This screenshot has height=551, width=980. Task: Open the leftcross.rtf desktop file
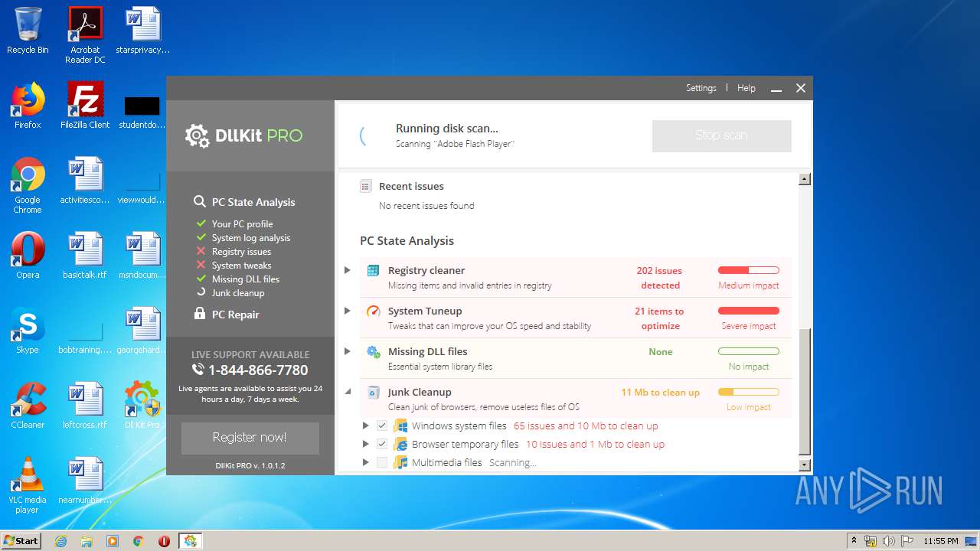tap(85, 406)
